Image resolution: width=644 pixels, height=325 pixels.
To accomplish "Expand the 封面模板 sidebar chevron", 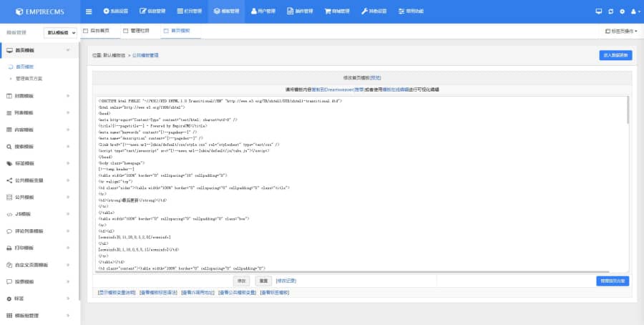I will tap(68, 96).
